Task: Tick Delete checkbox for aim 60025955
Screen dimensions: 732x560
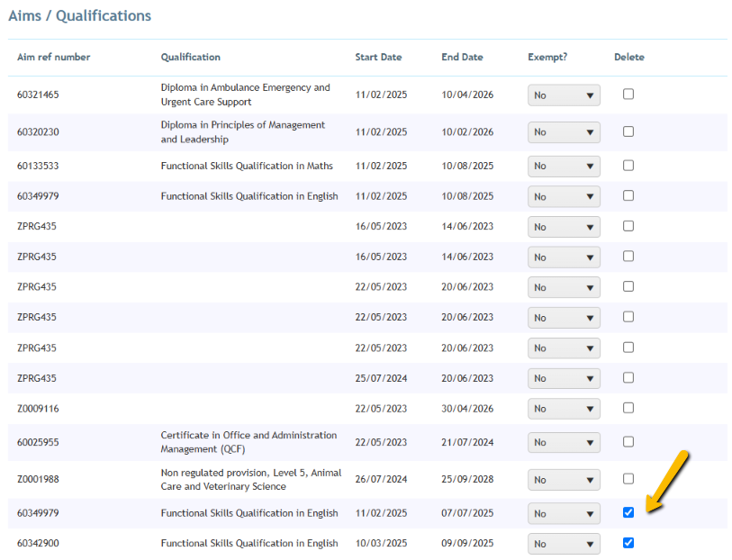Action: point(628,442)
